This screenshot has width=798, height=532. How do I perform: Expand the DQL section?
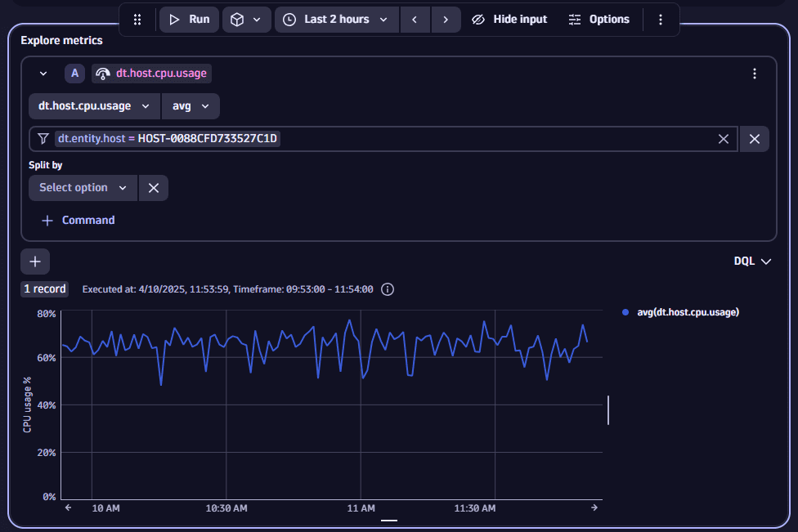click(x=752, y=262)
